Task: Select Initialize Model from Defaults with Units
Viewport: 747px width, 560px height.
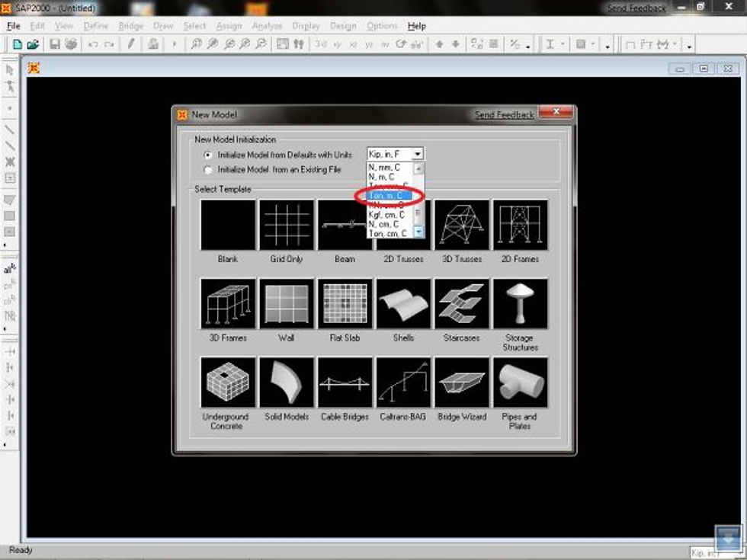Action: 207,155
